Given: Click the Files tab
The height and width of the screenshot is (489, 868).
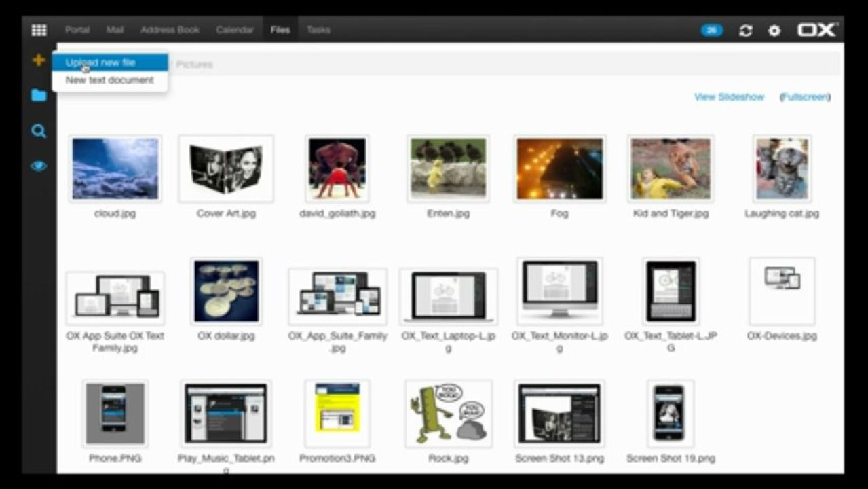Looking at the screenshot, I should pyautogui.click(x=280, y=30).
